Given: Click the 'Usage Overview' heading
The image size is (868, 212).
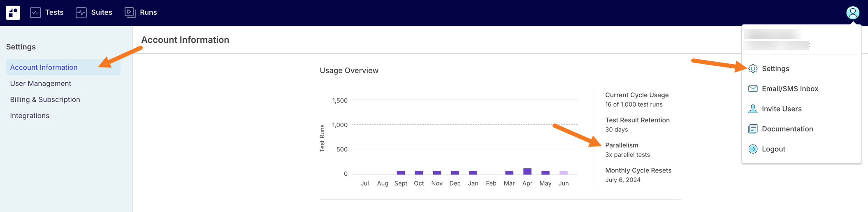Looking at the screenshot, I should click(349, 70).
